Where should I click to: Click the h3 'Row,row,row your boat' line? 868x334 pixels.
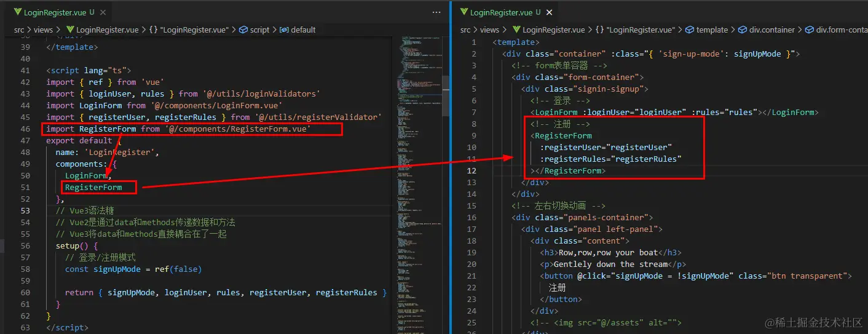tap(611, 253)
